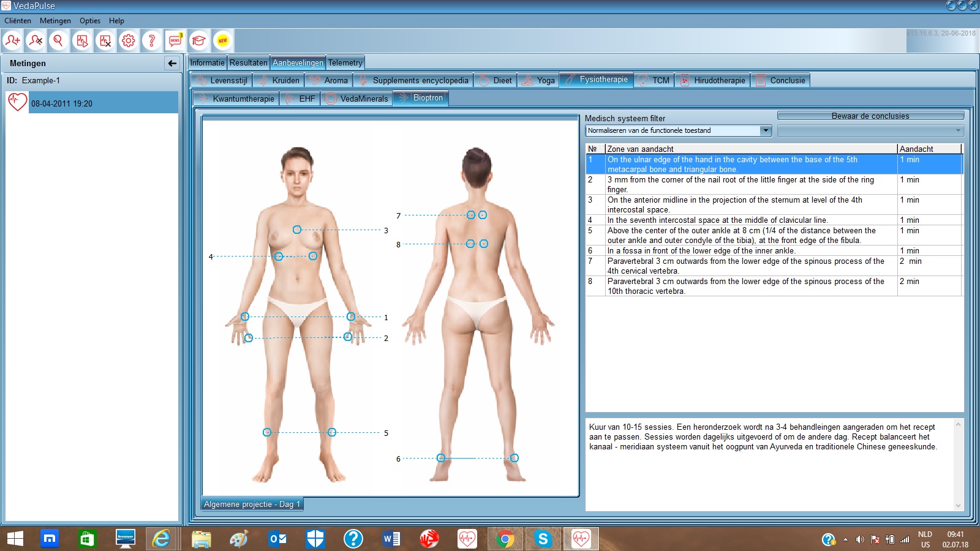Open settings via the gear icon
Image resolution: width=980 pixels, height=551 pixels.
(x=128, y=41)
